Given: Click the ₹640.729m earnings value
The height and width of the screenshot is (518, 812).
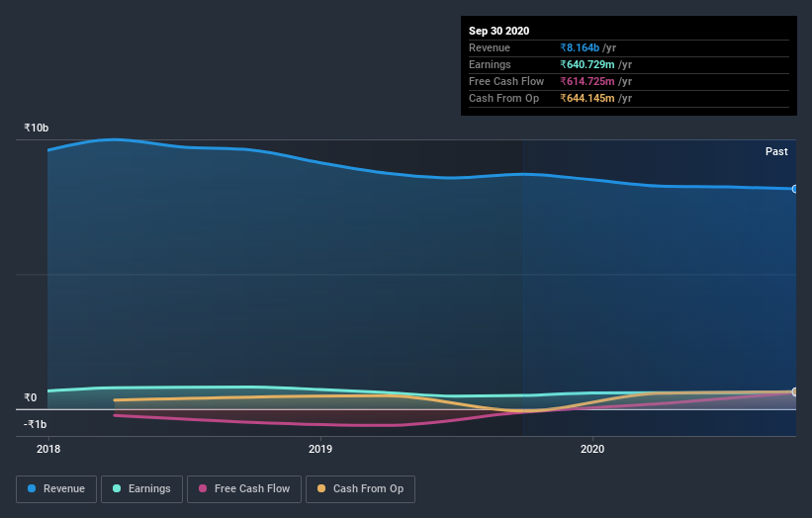Looking at the screenshot, I should point(587,64).
